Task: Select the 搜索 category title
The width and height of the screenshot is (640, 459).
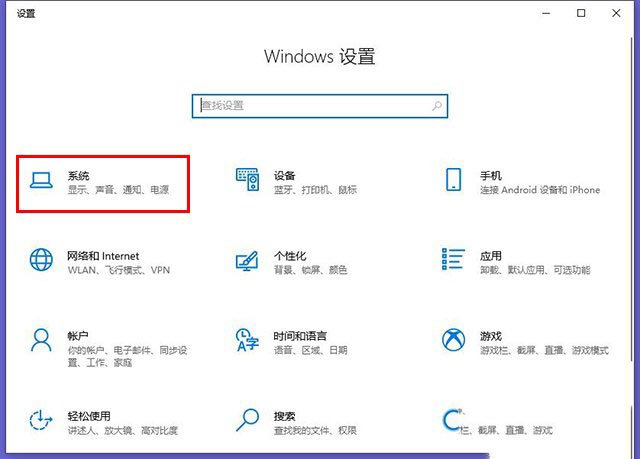Action: pos(284,416)
